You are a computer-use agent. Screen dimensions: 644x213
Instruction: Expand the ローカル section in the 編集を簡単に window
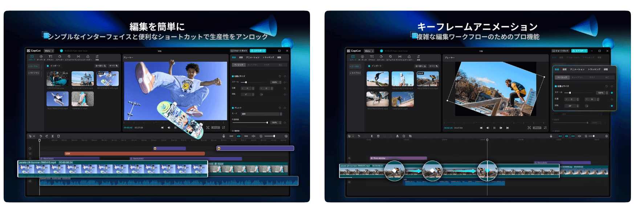pyautogui.click(x=34, y=66)
